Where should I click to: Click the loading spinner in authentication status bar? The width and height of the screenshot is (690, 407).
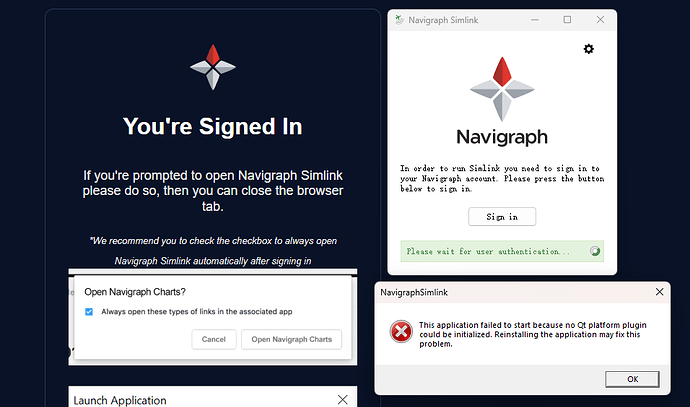[595, 251]
